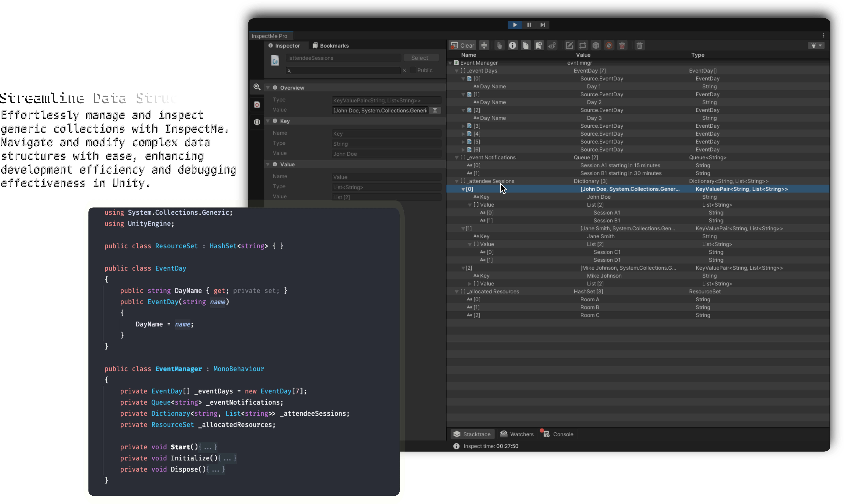
Task: Select the hexagon braces sidebar icon
Action: click(257, 122)
